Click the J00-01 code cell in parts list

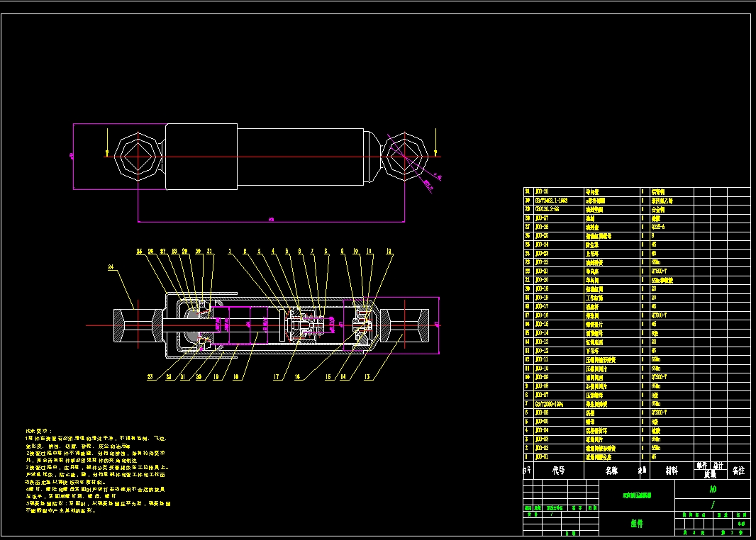[x=541, y=456]
